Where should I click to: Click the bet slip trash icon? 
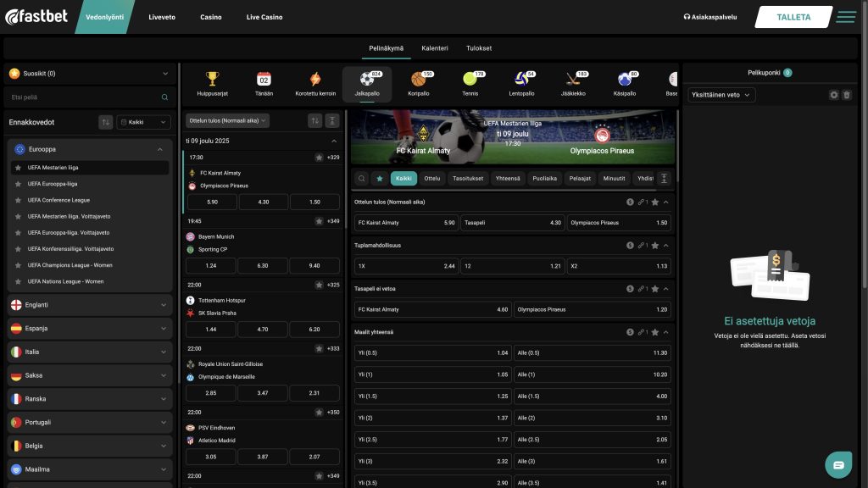pos(847,95)
